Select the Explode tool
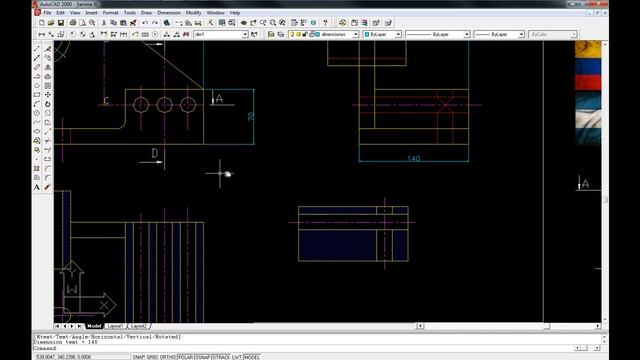 tap(48, 187)
